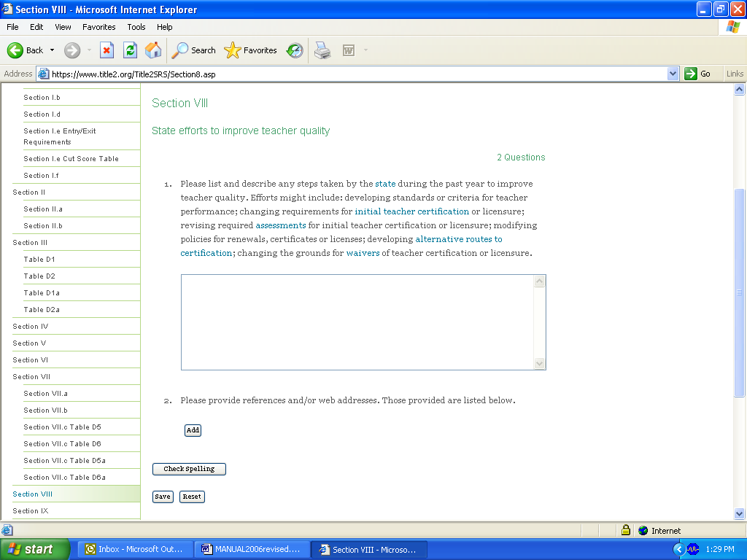The image size is (747, 560).
Task: Click the History icon in toolbar
Action: tap(295, 50)
